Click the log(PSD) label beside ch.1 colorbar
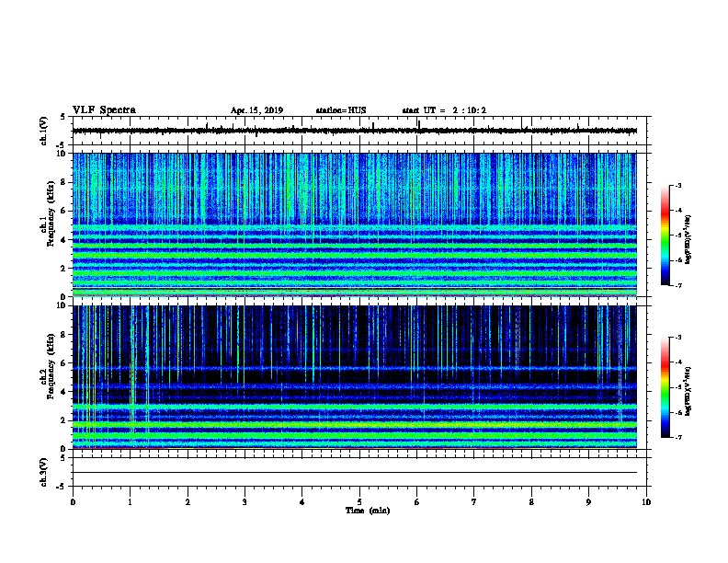 (x=688, y=239)
